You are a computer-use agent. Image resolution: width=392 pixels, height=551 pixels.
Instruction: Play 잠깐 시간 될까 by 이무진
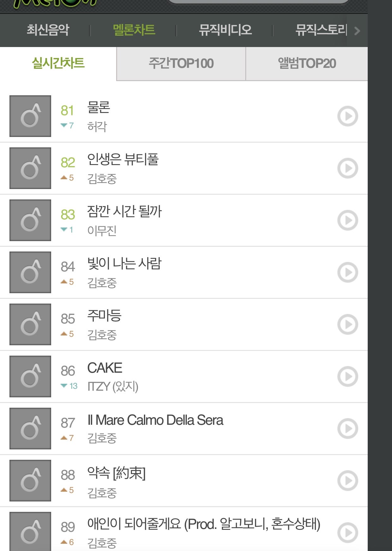pyautogui.click(x=347, y=220)
